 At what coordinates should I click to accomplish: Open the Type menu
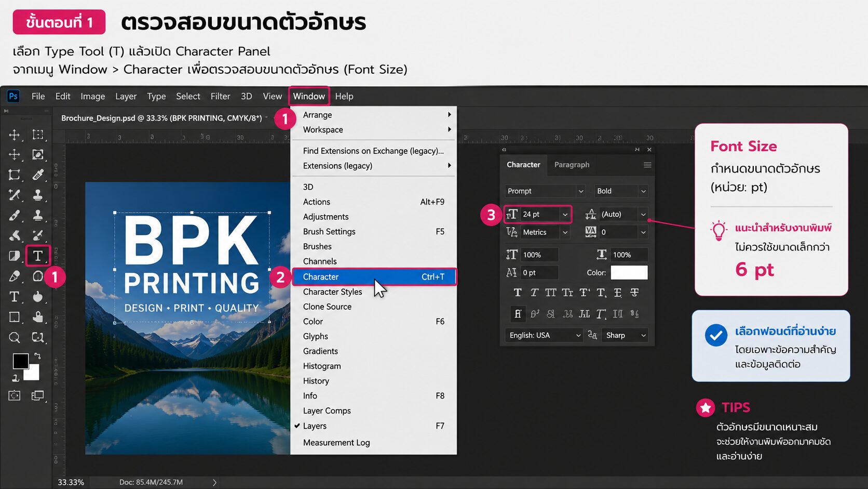[x=156, y=96]
